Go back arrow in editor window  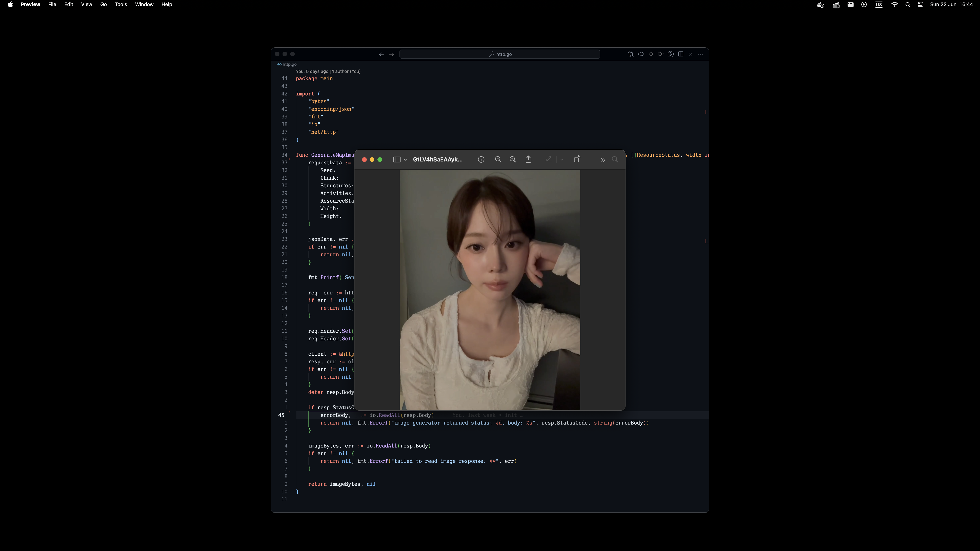(x=381, y=54)
